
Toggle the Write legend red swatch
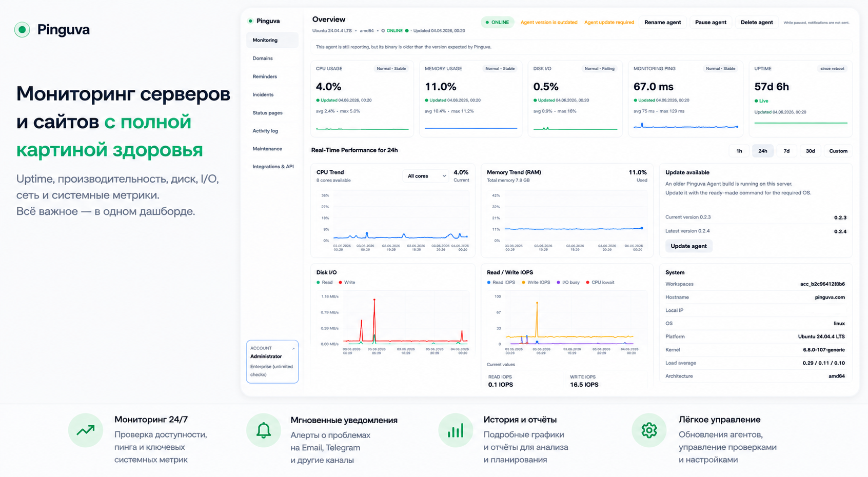[341, 283]
